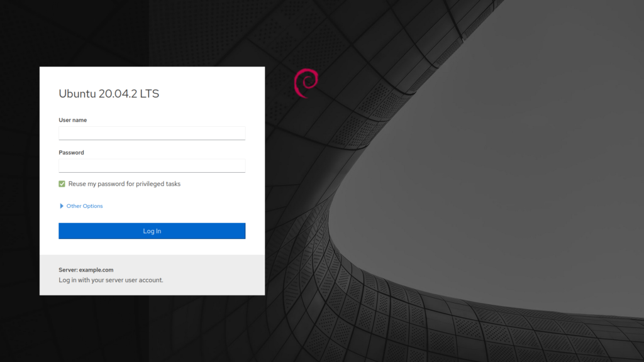
Task: Expand the Other Options section
Action: 81,206
